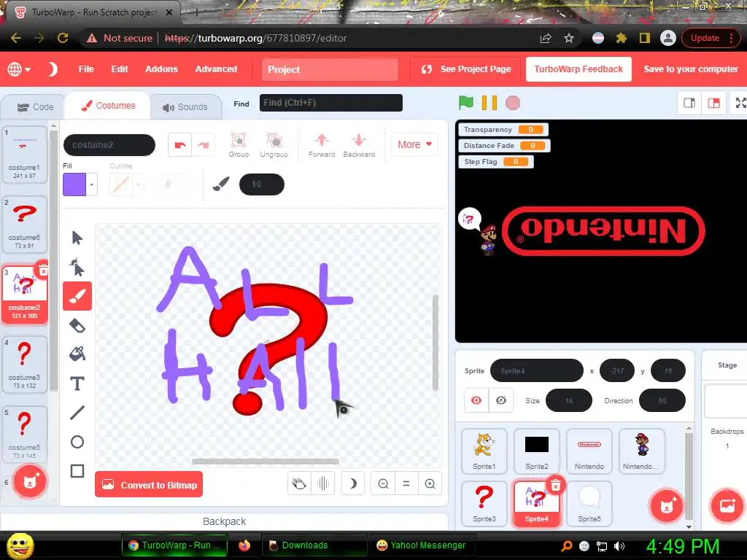Image resolution: width=747 pixels, height=560 pixels.
Task: Open the Fill color dropdown arrow
Action: click(x=91, y=184)
